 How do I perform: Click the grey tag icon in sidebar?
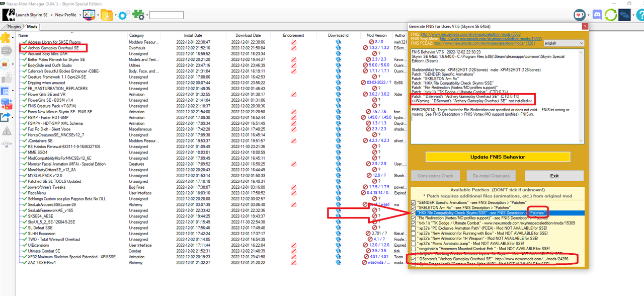[x=7, y=51]
